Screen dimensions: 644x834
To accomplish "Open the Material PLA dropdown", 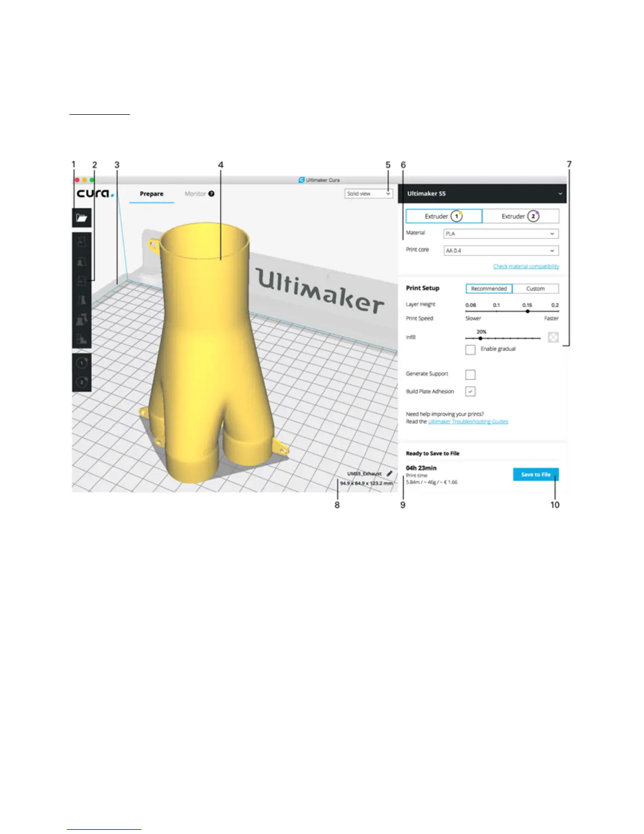I will click(x=501, y=234).
